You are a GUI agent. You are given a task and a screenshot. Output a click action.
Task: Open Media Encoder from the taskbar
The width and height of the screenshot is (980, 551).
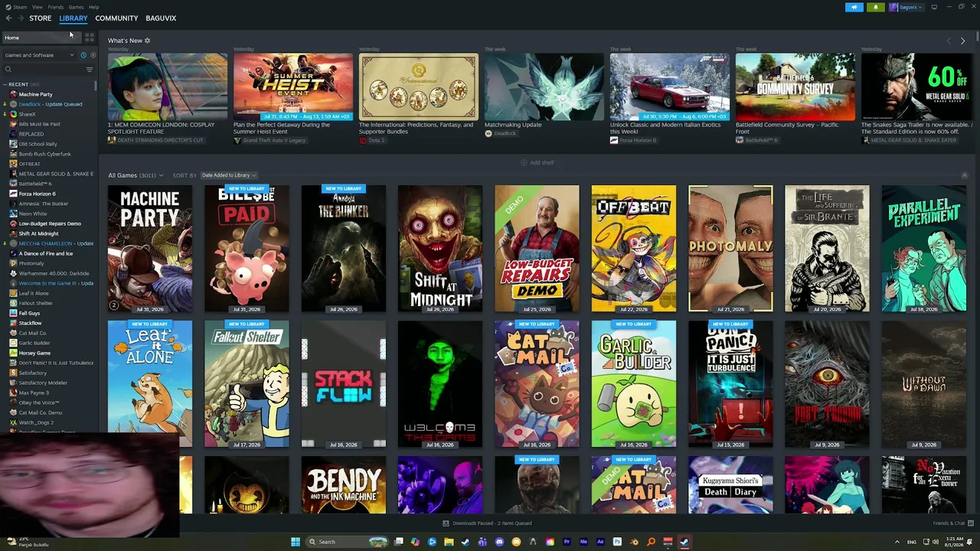[x=583, y=542]
